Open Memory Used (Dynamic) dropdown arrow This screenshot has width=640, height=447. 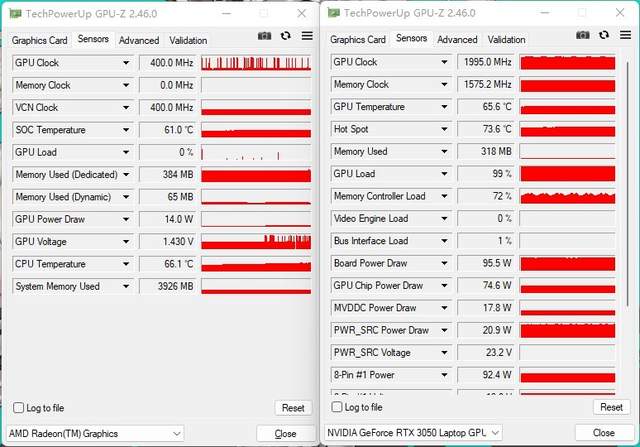click(x=126, y=197)
